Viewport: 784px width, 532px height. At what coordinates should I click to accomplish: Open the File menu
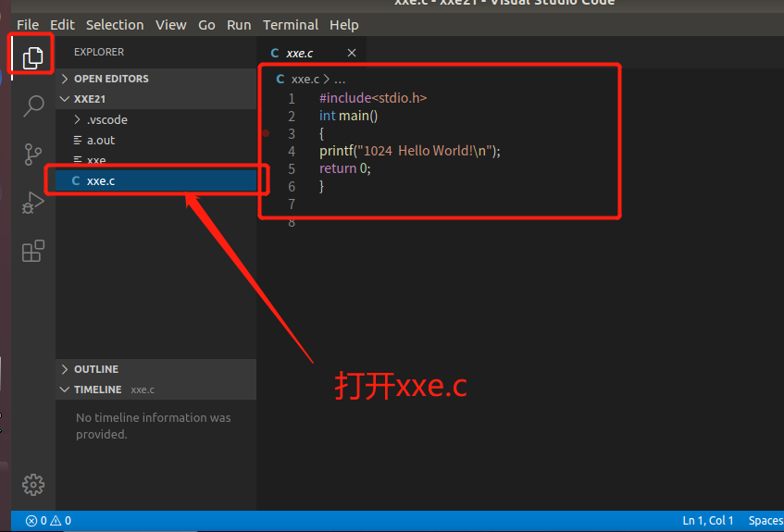click(28, 25)
